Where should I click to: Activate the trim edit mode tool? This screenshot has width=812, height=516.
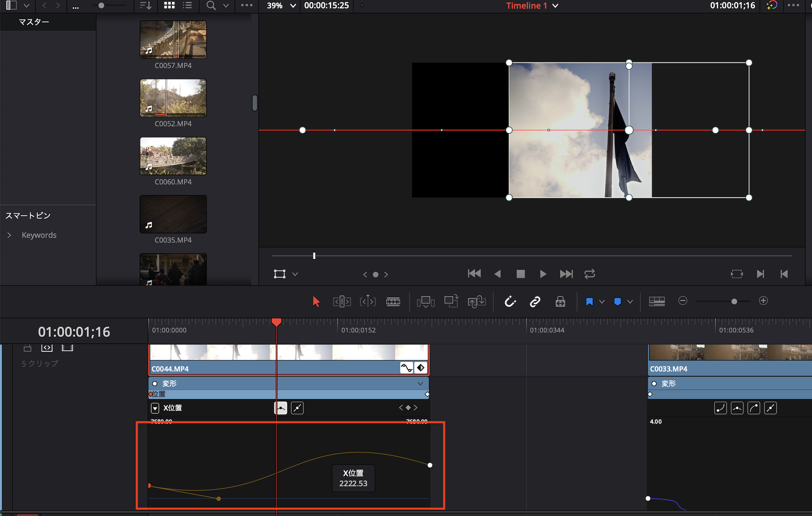(x=342, y=302)
